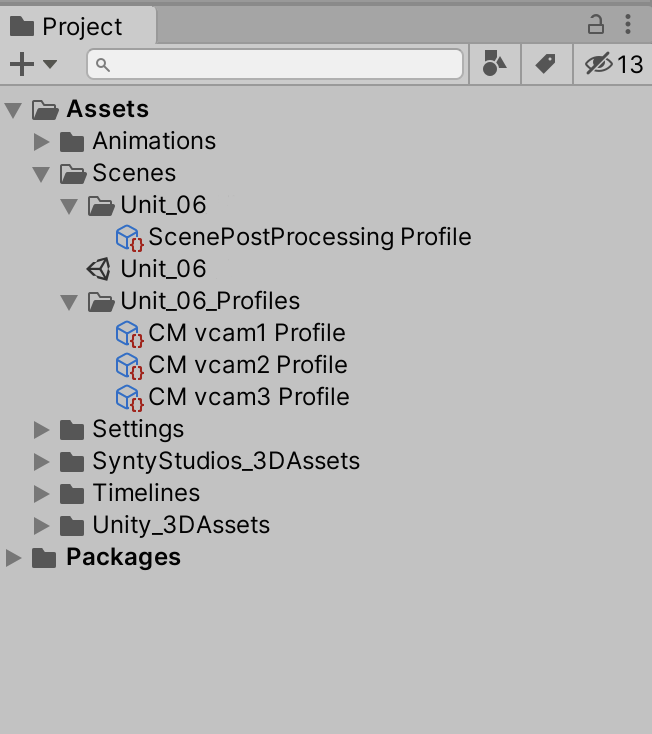Select the CM vcam3 Profile asset

(249, 397)
